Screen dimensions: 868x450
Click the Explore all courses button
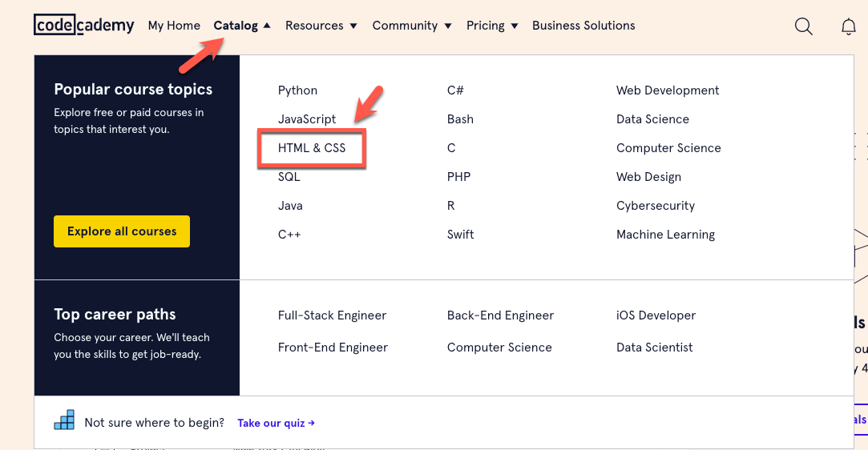[x=122, y=231]
